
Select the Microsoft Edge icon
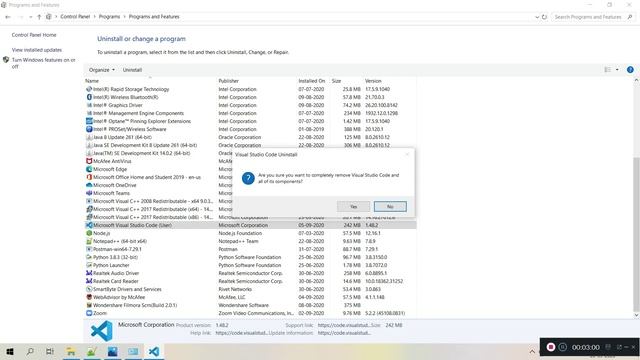pyautogui.click(x=89, y=169)
